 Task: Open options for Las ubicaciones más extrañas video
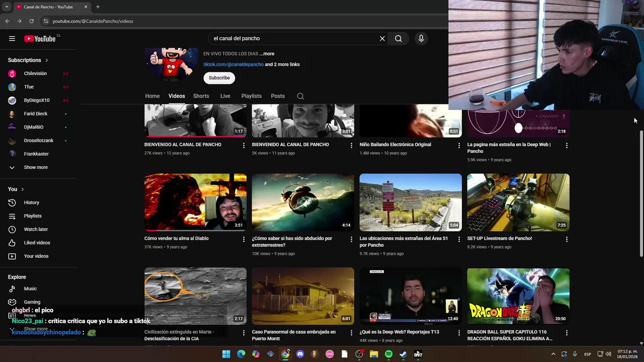coord(459,239)
